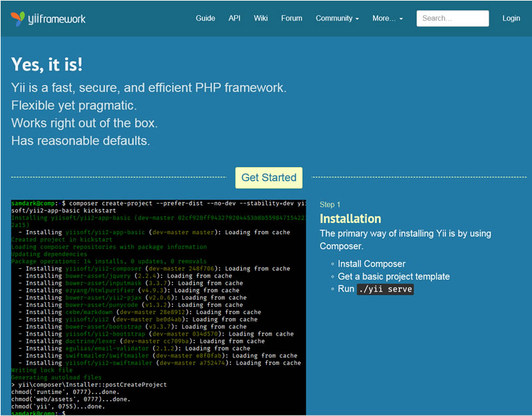The image size is (532, 416).
Task: Click the Install Composer list item
Action: 371,264
